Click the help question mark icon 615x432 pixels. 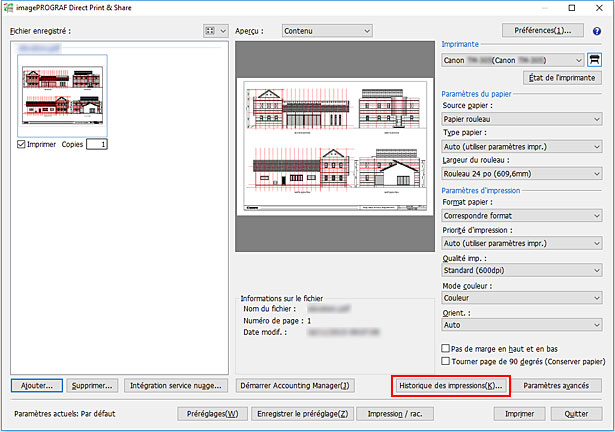[x=597, y=30]
